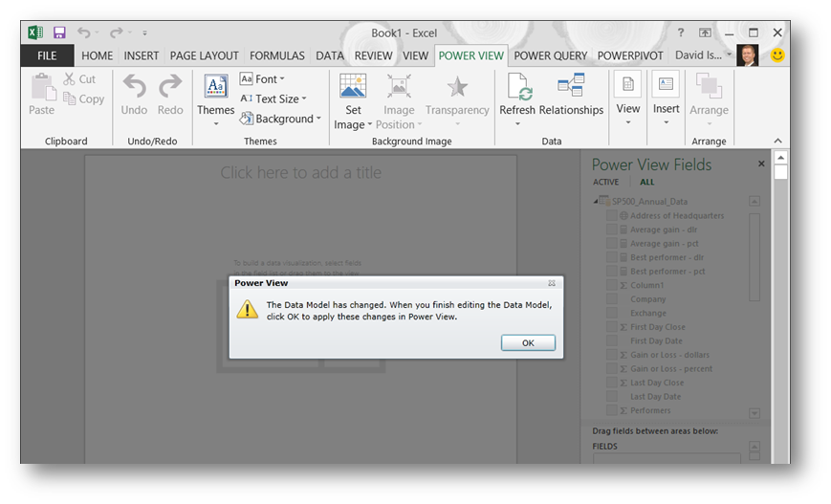Screen dimensions: 831x504
Task: Check Average gain - dlr field
Action: pyautogui.click(x=612, y=230)
